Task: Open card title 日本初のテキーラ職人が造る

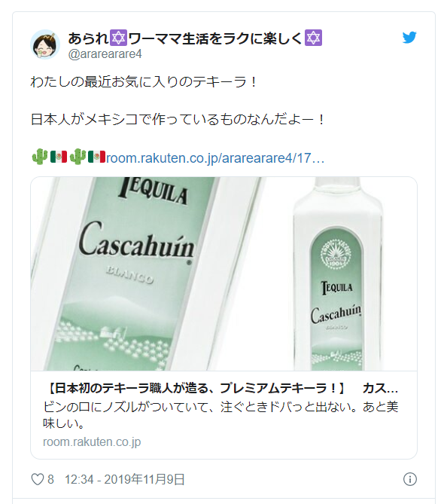Action: tap(220, 389)
